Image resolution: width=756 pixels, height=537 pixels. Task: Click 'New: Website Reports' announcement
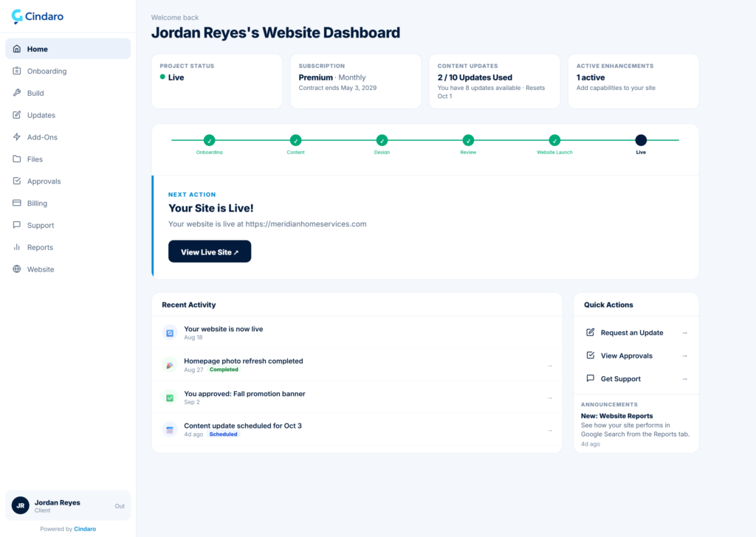click(616, 415)
